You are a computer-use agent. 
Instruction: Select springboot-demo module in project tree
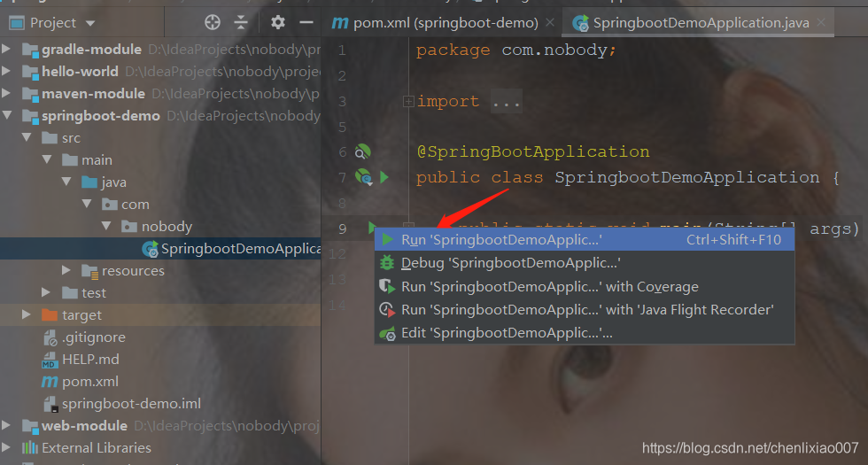(x=101, y=116)
